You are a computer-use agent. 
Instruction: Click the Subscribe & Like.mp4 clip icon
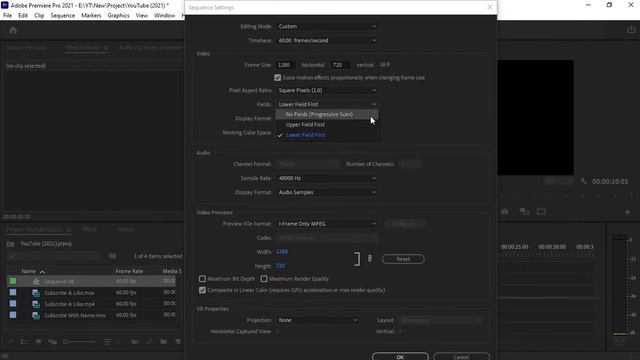(36, 304)
